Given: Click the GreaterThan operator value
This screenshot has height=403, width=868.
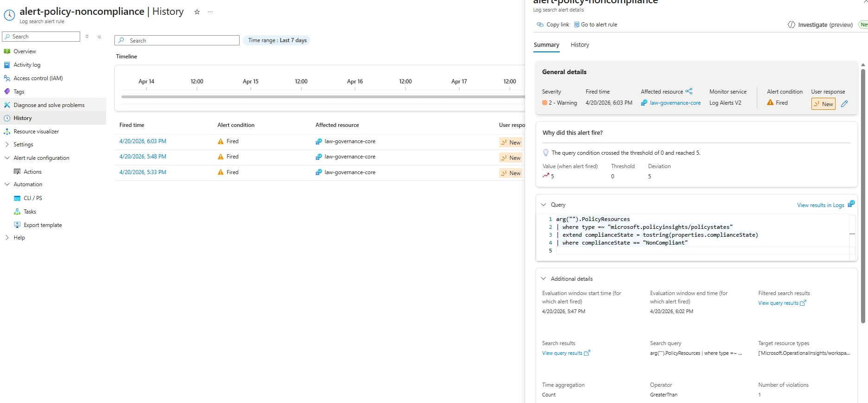Looking at the screenshot, I should tap(664, 395).
